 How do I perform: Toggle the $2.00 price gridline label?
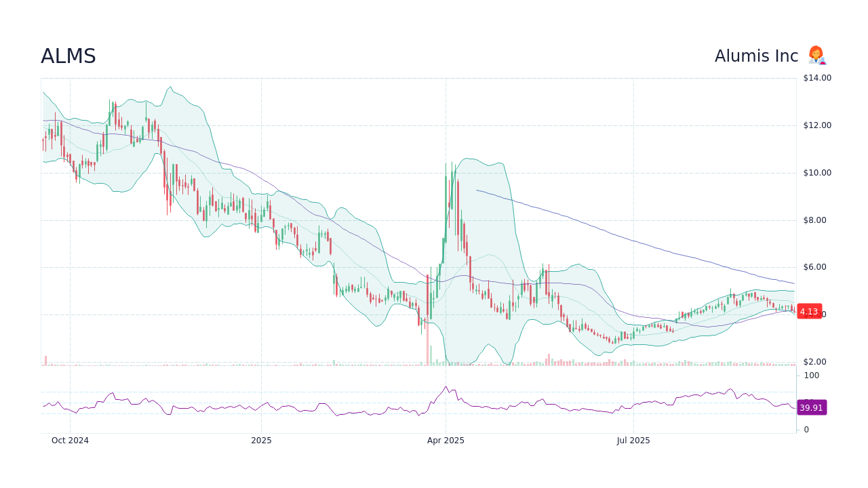point(814,362)
